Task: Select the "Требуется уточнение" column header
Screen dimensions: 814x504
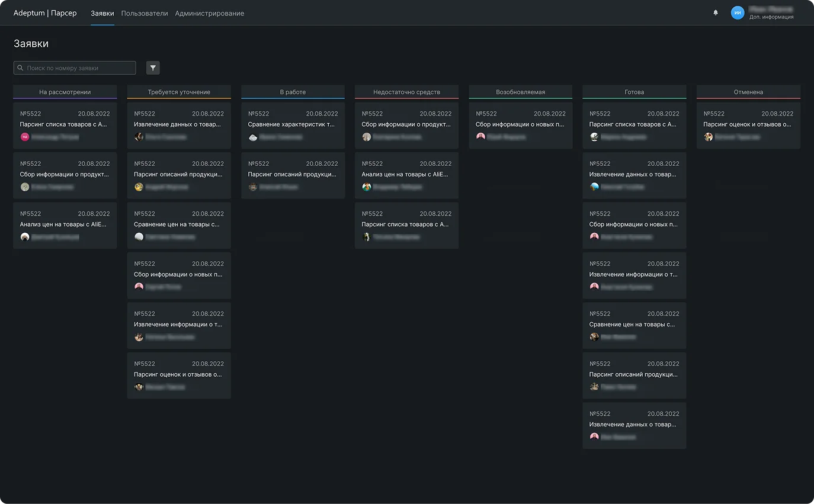Action: pyautogui.click(x=179, y=92)
